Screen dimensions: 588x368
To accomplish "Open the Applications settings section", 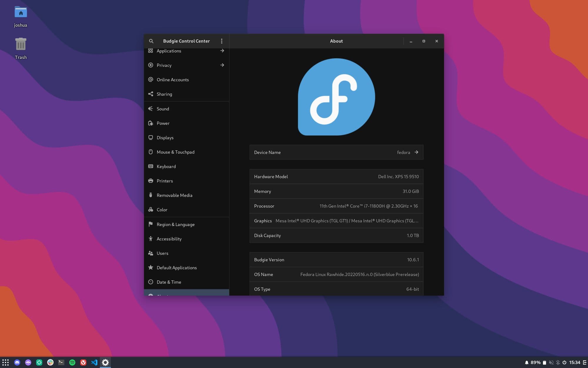I will coord(186,51).
